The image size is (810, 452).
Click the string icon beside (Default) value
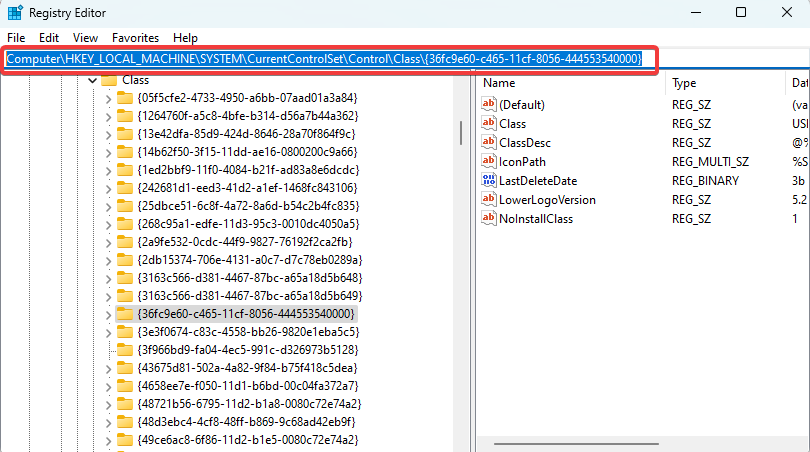tap(488, 104)
